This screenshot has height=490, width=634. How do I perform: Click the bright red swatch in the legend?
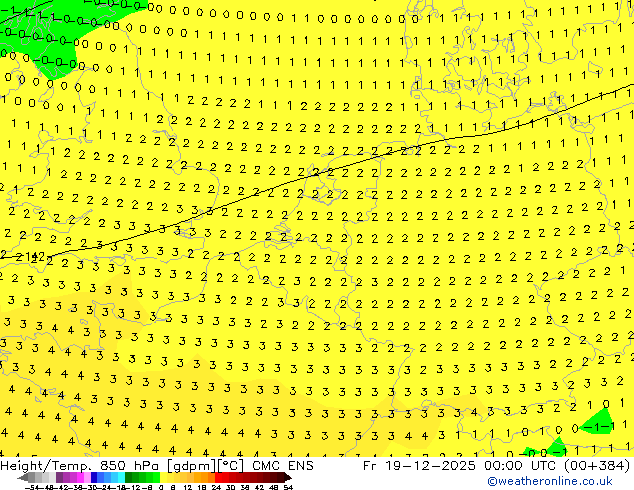click(x=219, y=477)
